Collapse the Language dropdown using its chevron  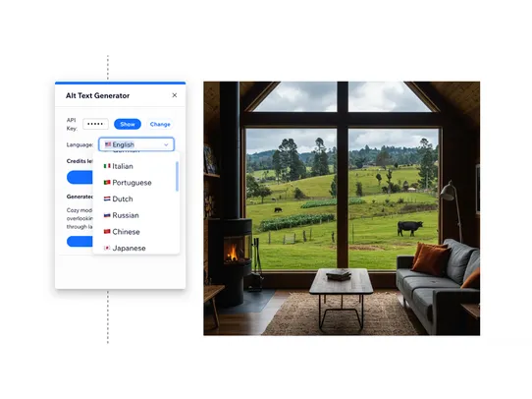(166, 144)
